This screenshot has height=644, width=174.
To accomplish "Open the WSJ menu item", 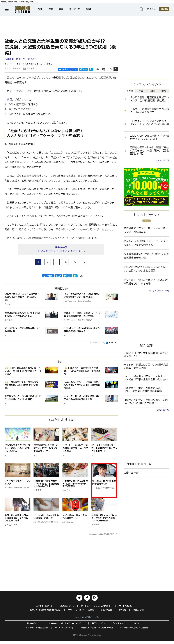I will click(x=88, y=9).
